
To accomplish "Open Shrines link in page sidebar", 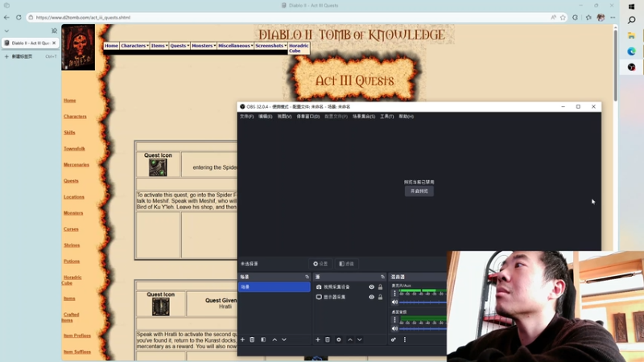I will click(x=72, y=245).
